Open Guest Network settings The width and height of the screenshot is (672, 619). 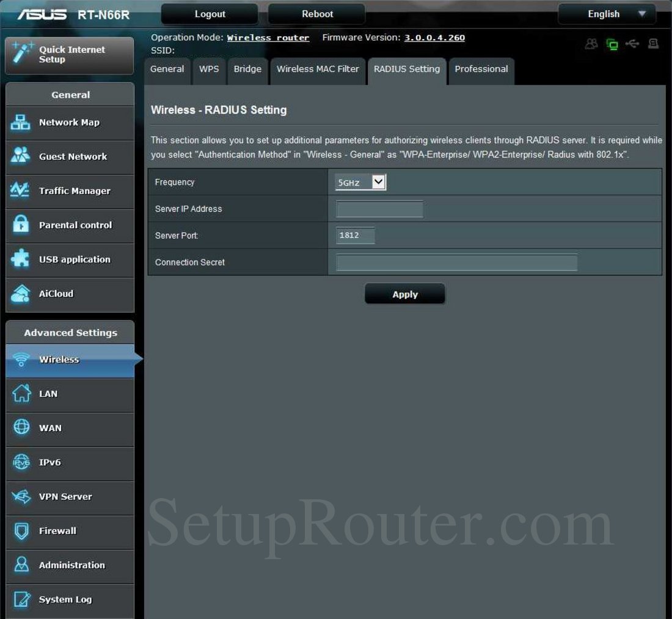tap(70, 157)
